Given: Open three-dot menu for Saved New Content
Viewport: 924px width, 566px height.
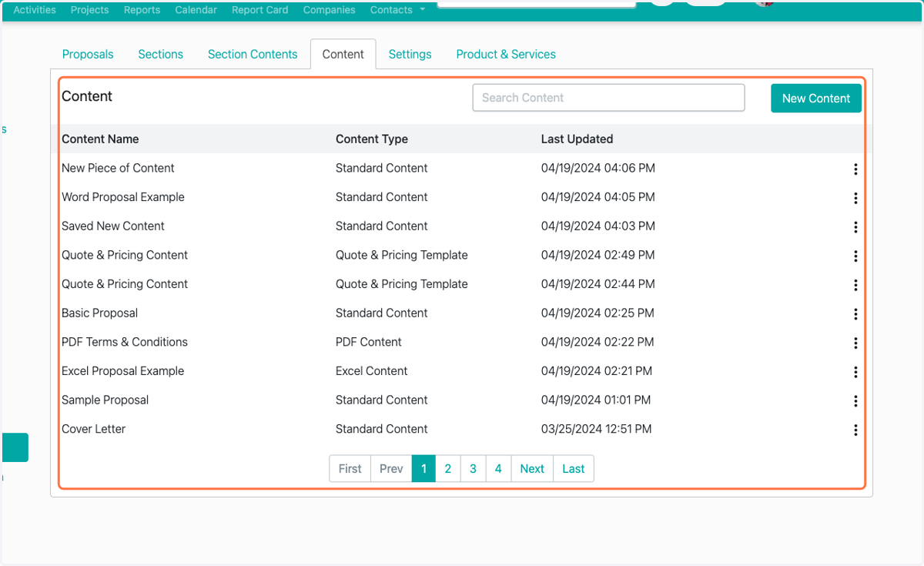Looking at the screenshot, I should click(x=855, y=227).
